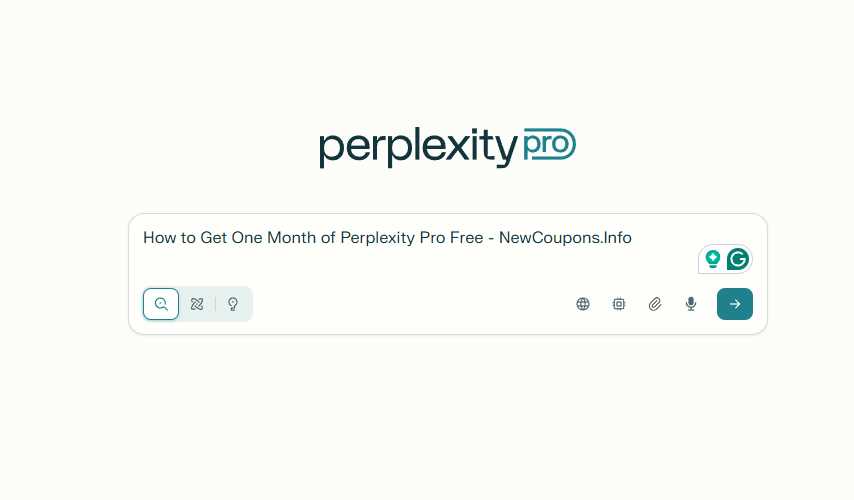Click 'NewCoupons.Info' in the typed query
The height and width of the screenshot is (500, 854).
click(x=565, y=238)
